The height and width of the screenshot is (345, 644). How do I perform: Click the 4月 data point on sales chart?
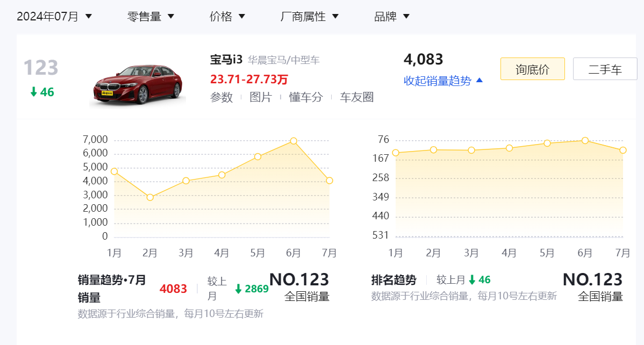pyautogui.click(x=222, y=175)
